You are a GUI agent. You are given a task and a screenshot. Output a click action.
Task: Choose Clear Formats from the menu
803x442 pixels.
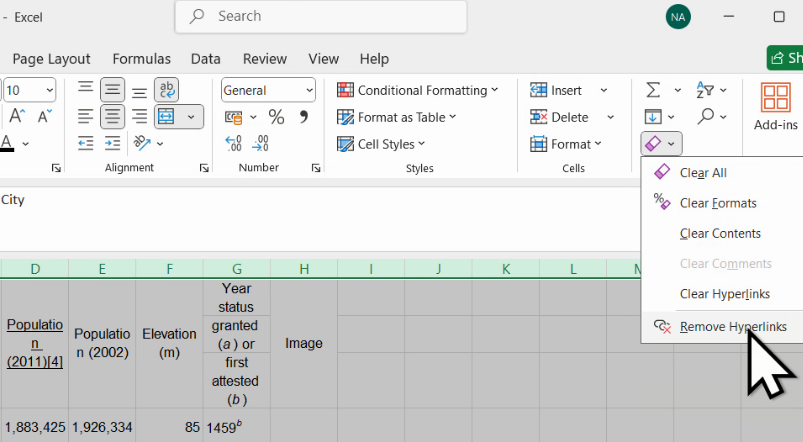(x=717, y=203)
